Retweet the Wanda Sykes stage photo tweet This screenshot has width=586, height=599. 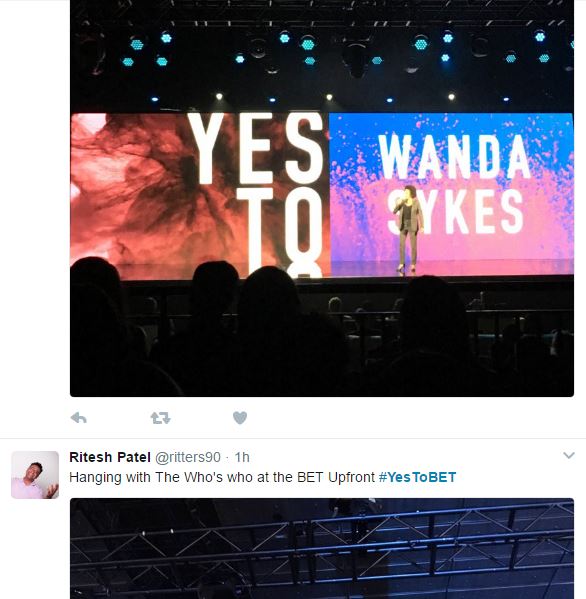(x=160, y=418)
